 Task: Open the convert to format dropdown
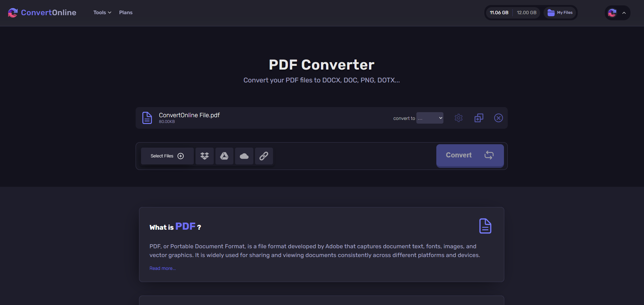430,118
